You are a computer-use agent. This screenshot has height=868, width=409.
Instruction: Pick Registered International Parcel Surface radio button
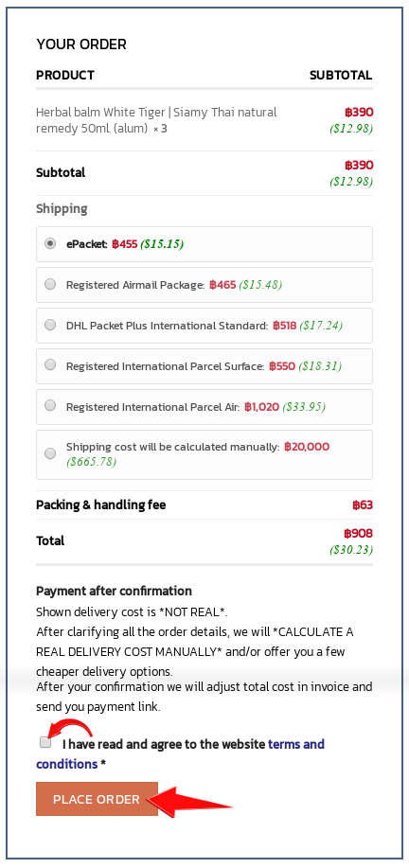coord(50,365)
